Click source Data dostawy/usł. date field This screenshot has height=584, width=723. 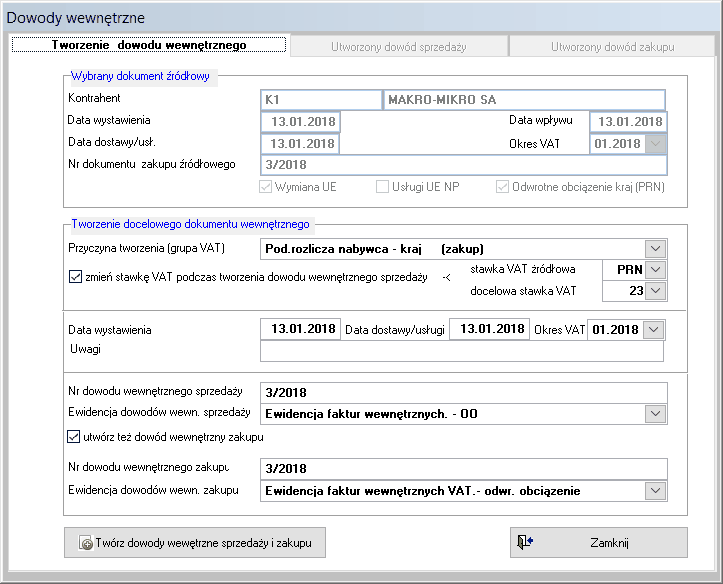tap(300, 143)
